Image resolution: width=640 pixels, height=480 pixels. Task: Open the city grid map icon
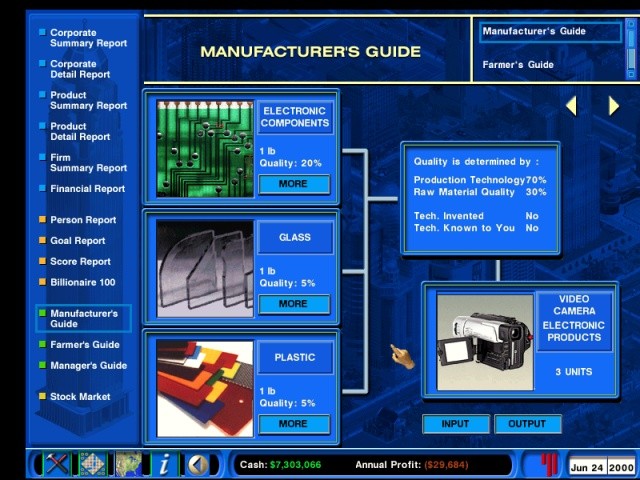(x=92, y=465)
